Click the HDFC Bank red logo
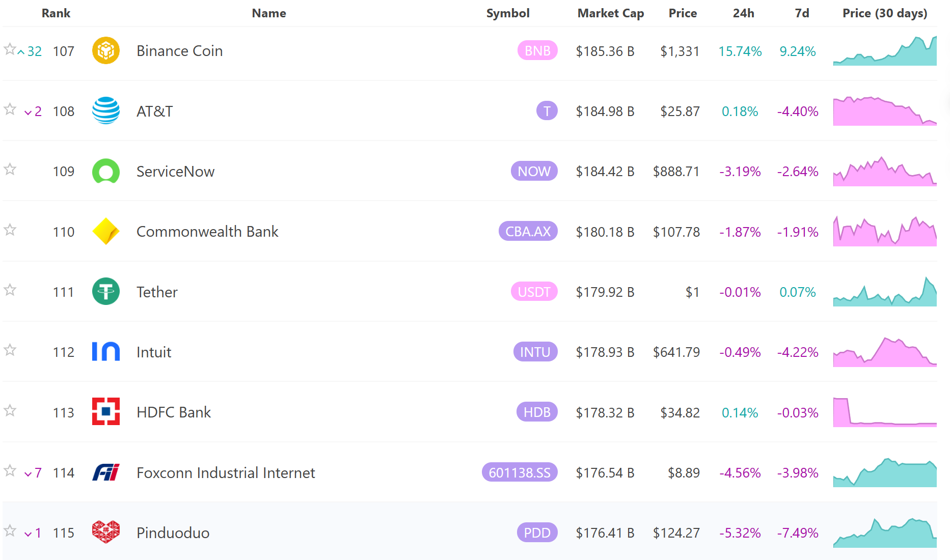Viewport: 950px width, 560px height. (x=105, y=412)
